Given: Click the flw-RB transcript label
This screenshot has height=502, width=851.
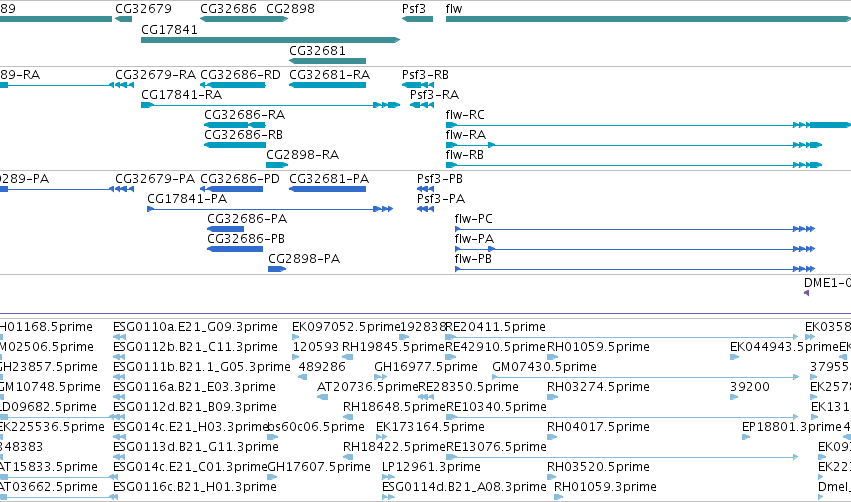Looking at the screenshot, I should point(465,155).
